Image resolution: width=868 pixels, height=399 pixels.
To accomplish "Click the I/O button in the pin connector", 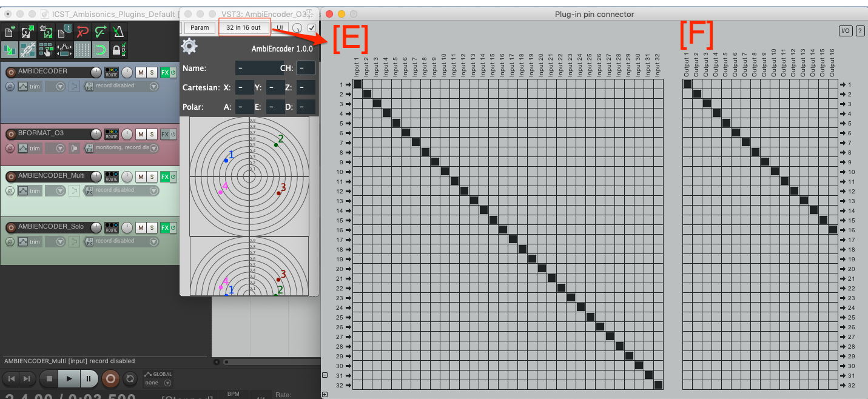I will coord(845,31).
